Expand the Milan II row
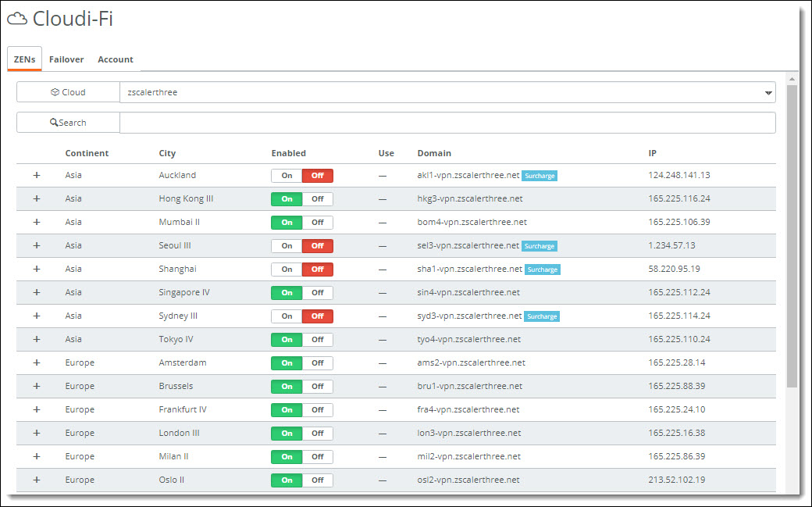 pos(37,456)
